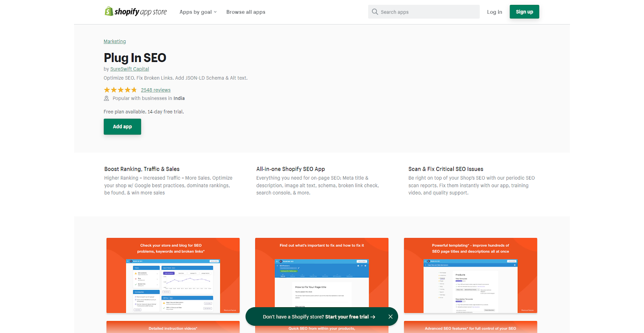Click the location pin icon beside Popular
Screen dimensions: 644x333
point(106,98)
